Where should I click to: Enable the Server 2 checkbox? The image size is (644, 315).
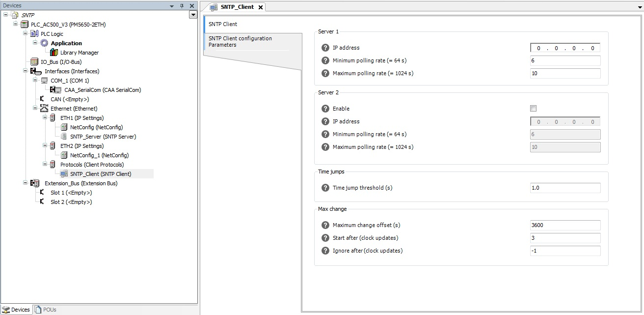pyautogui.click(x=533, y=108)
